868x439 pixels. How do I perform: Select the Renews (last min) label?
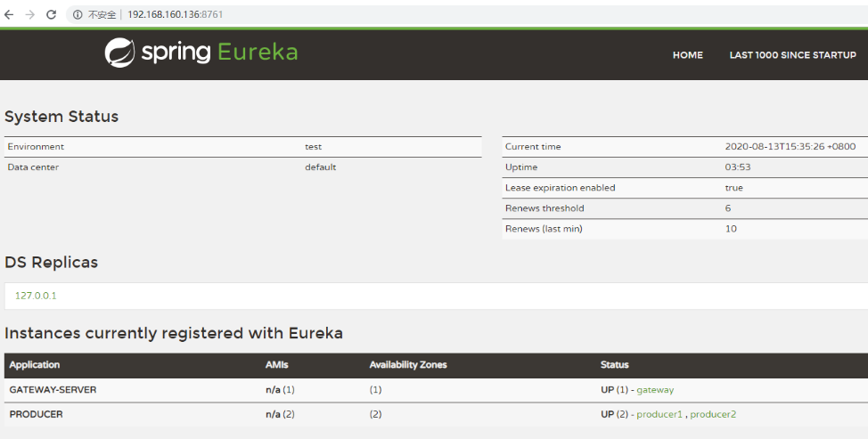tap(544, 228)
